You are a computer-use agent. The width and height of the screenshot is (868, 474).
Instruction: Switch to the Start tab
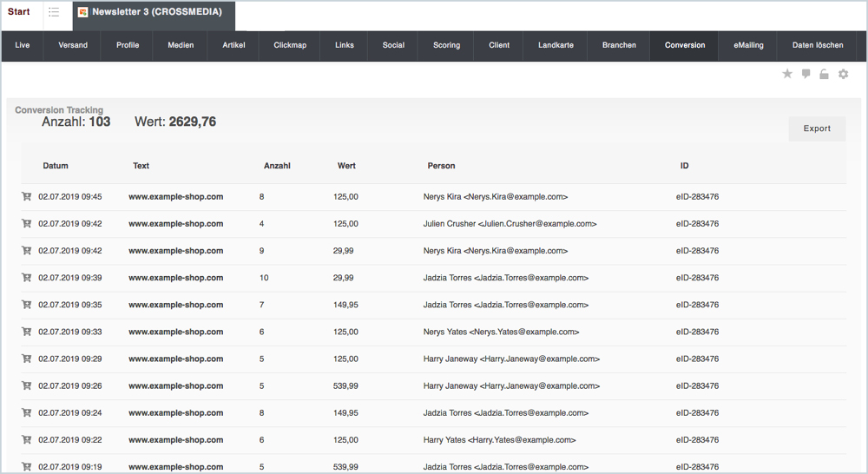click(x=19, y=12)
